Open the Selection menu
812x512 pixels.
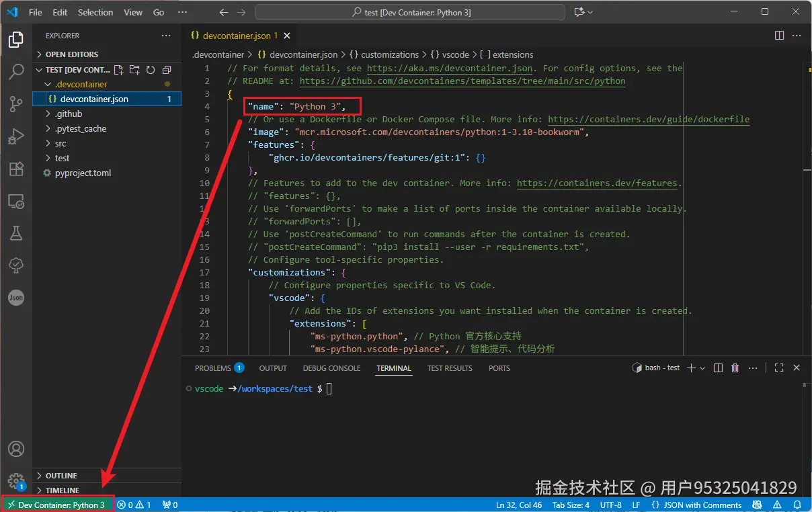(x=95, y=12)
